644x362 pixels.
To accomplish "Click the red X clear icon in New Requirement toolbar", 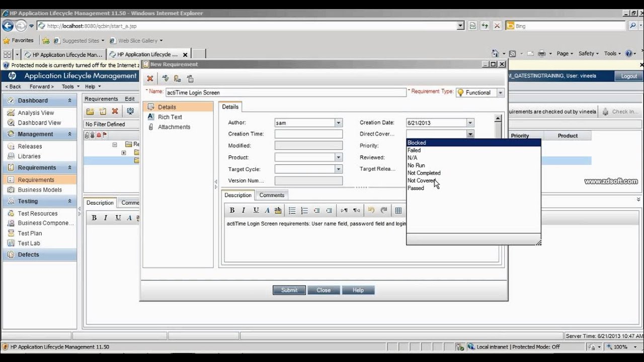I will pyautogui.click(x=150, y=78).
